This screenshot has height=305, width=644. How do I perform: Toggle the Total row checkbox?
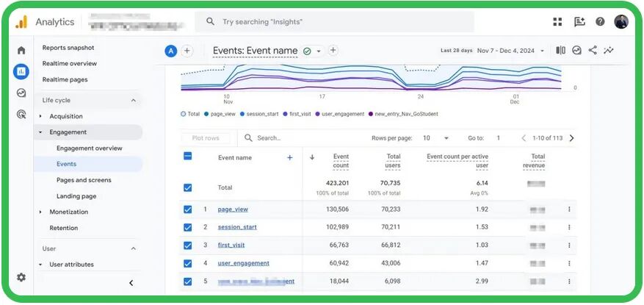point(188,187)
